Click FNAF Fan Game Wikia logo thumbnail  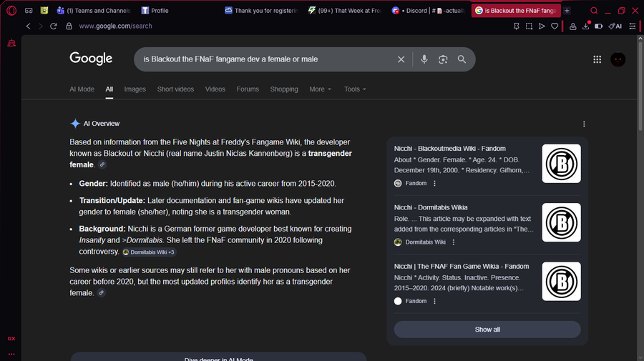[x=561, y=282]
